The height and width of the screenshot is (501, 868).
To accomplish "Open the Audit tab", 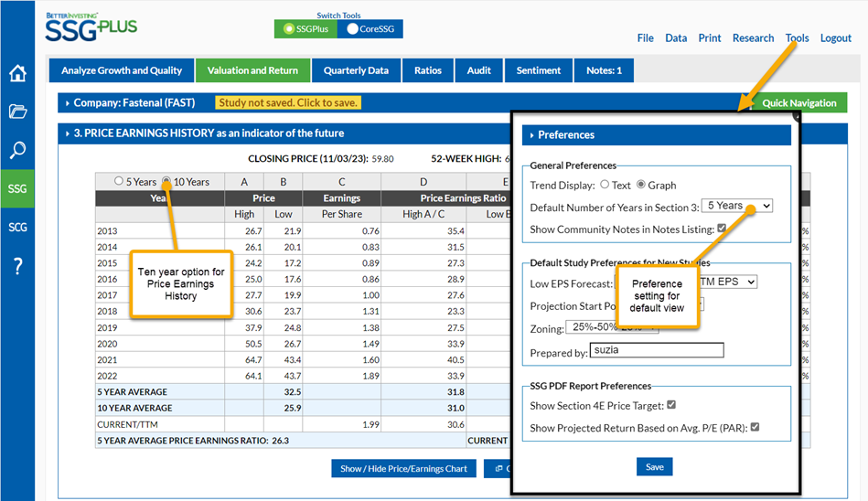I will [x=479, y=70].
